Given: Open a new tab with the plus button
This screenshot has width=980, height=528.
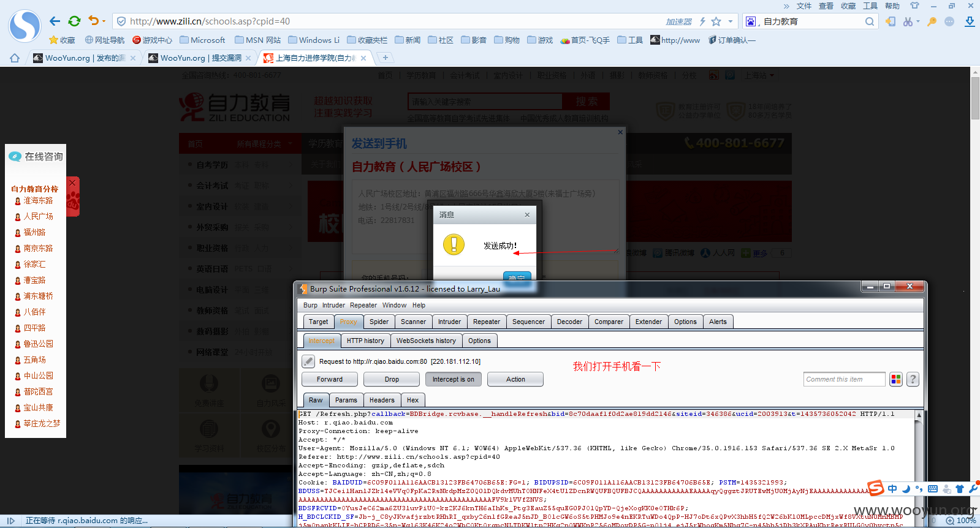Looking at the screenshot, I should (x=385, y=58).
